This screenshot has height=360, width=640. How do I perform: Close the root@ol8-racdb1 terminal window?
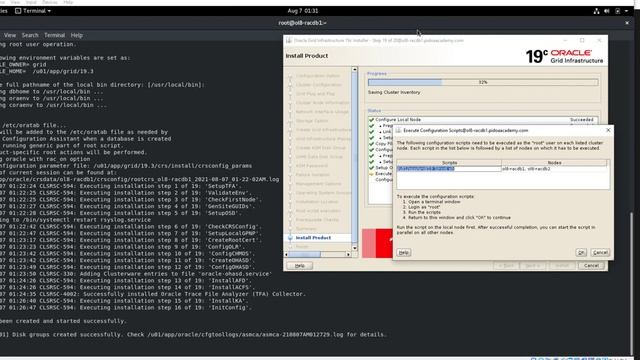[x=627, y=23]
